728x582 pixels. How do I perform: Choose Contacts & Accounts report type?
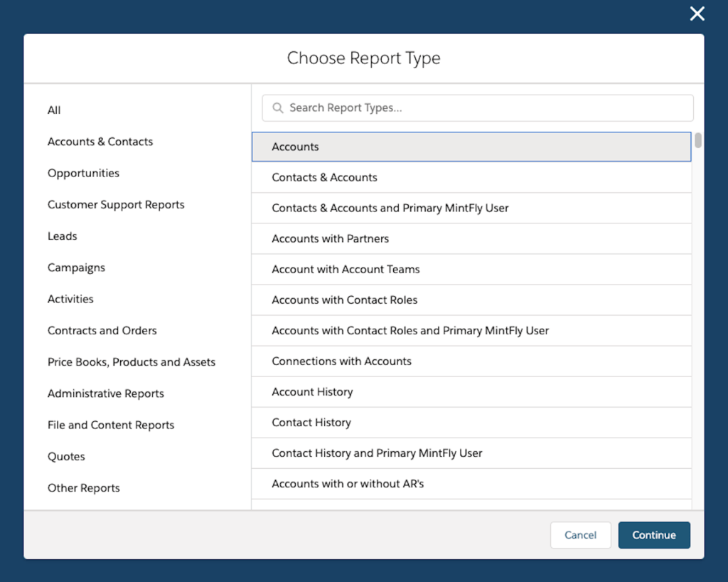471,177
